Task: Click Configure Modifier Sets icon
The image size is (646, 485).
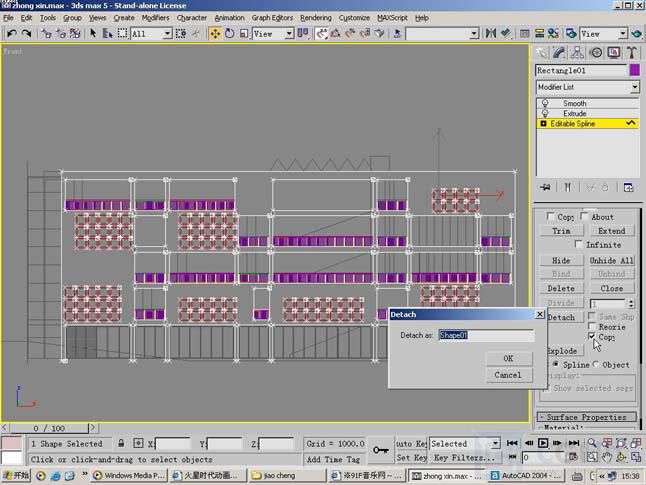Action: (628, 187)
